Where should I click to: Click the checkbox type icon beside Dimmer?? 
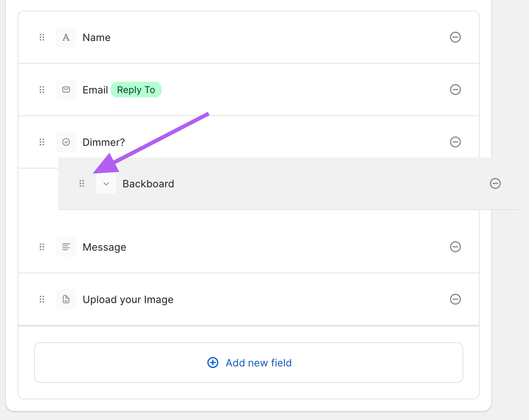click(x=66, y=142)
